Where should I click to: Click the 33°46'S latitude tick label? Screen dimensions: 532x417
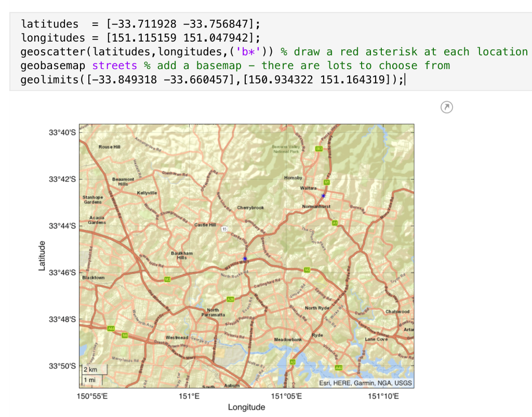pos(62,273)
